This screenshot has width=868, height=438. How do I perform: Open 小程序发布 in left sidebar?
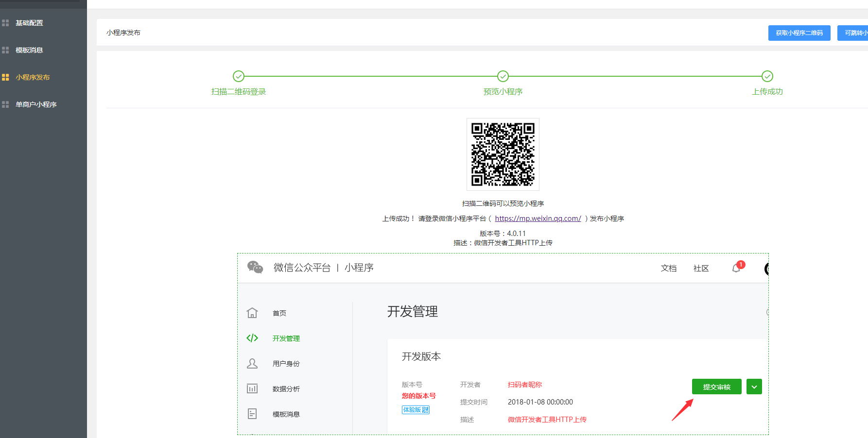[32, 77]
